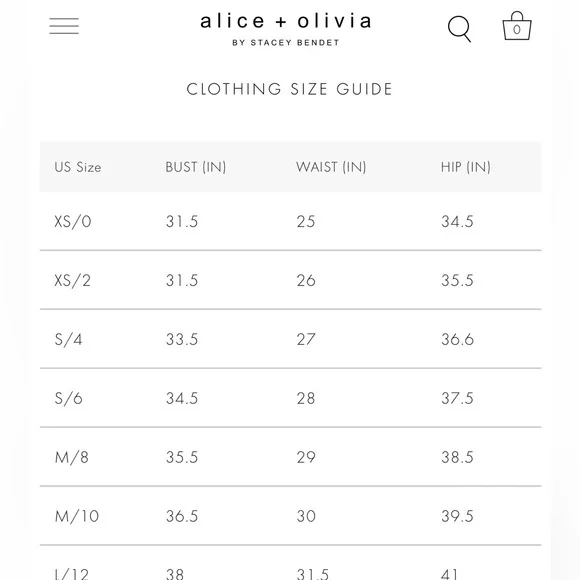The height and width of the screenshot is (580, 580).
Task: Click the S/6 size row label
Action: 68,398
